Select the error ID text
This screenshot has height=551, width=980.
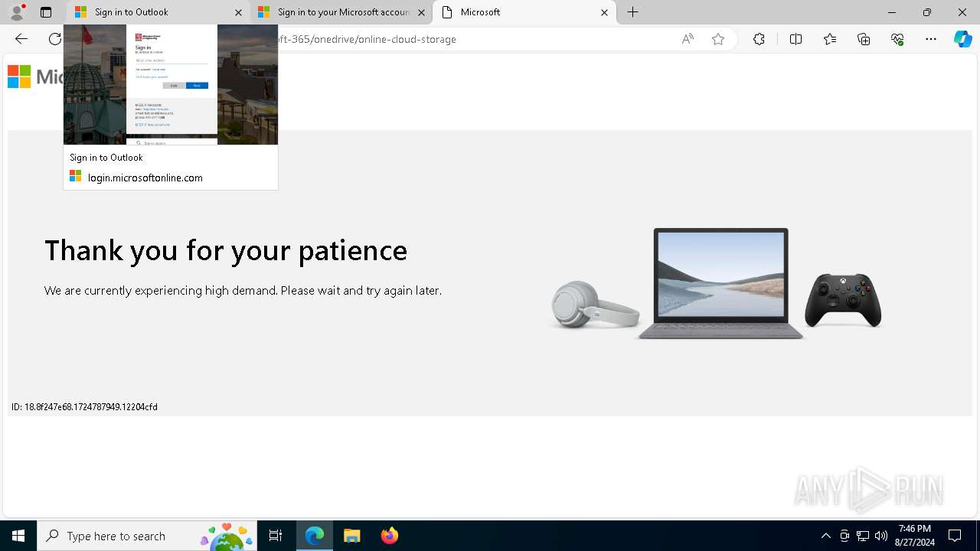point(84,407)
